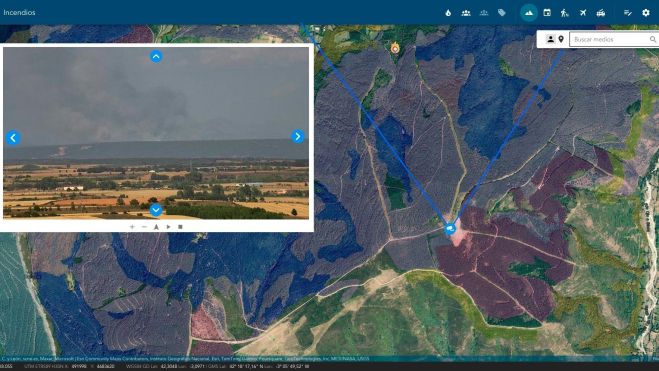Select the airplane aerial resources icon
This screenshot has height=371, width=659.
(583, 13)
